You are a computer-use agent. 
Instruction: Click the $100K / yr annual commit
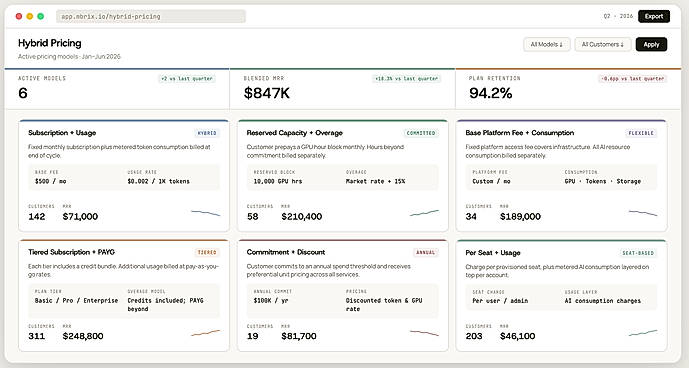pos(271,301)
